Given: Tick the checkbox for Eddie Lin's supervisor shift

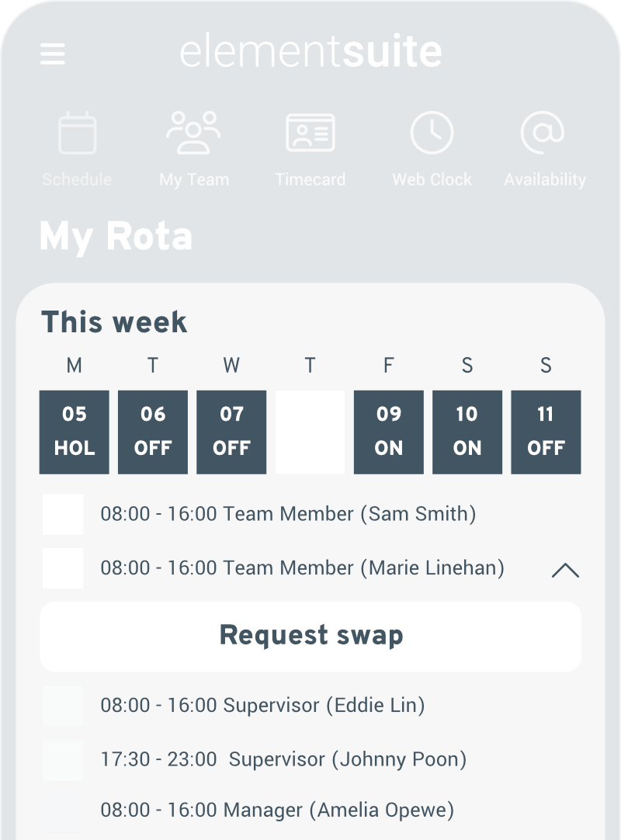Looking at the screenshot, I should (63, 705).
